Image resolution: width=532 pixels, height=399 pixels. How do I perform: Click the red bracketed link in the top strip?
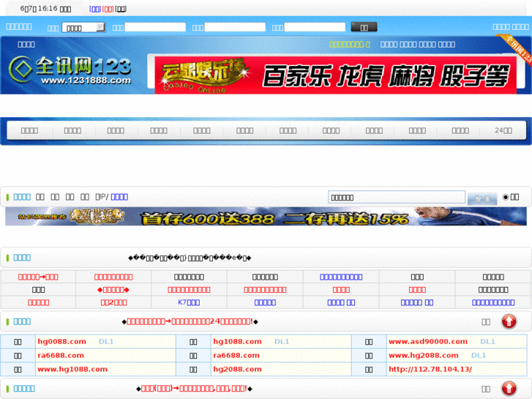pos(108,10)
